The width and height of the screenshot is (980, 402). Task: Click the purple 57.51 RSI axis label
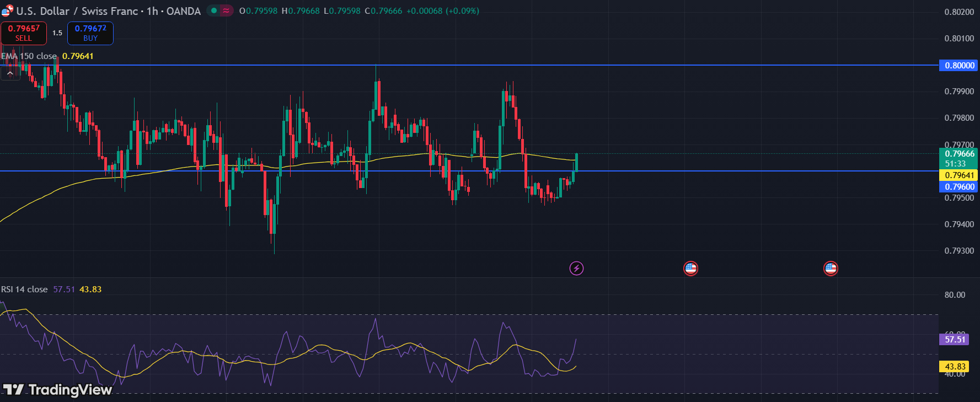coord(955,339)
